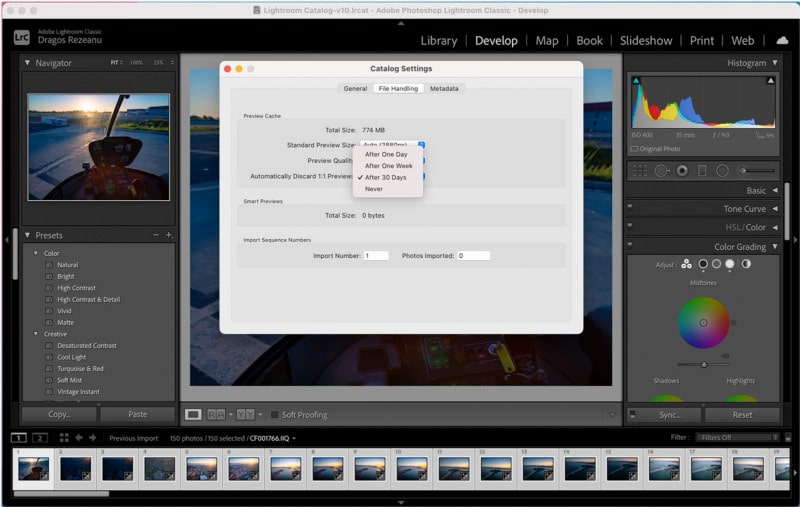This screenshot has width=800, height=507.
Task: Collapse the Color Grading panel
Action: point(774,247)
